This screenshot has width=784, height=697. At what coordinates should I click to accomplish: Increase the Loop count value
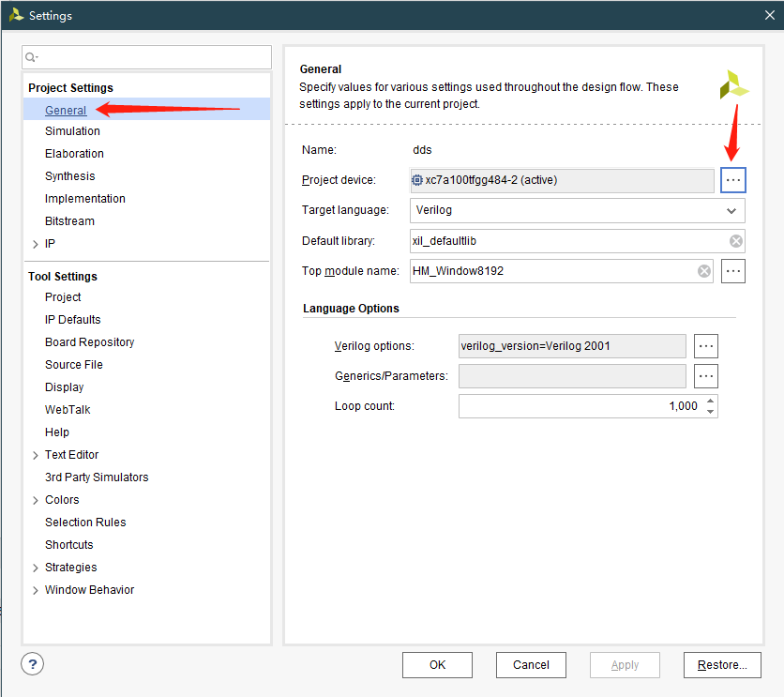pyautogui.click(x=711, y=401)
